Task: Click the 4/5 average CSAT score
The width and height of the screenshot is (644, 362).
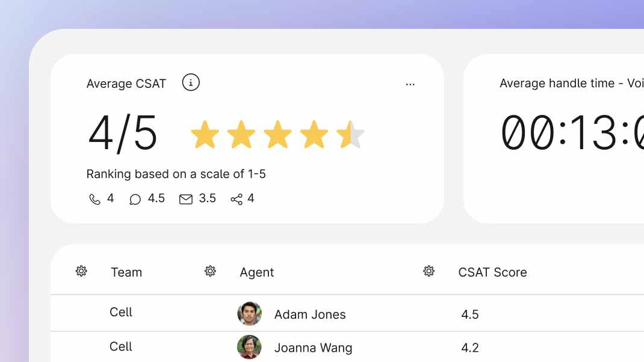Action: click(x=122, y=133)
